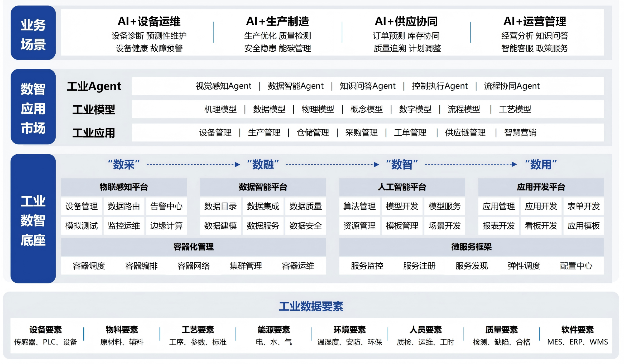Viewport: 624px width, 364px height.
Task: Click the 业务场景 blue side label
Action: (x=33, y=33)
